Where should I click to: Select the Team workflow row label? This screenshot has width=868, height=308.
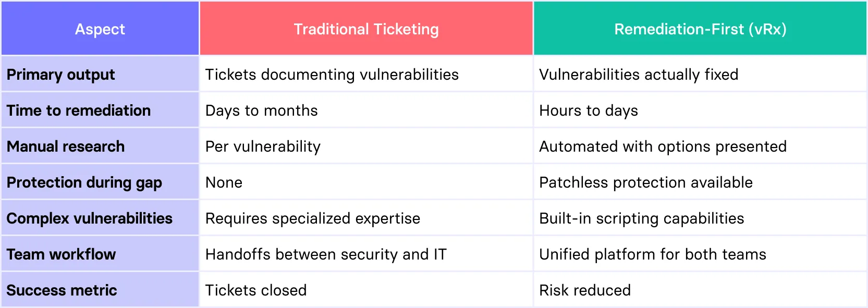(x=100, y=254)
